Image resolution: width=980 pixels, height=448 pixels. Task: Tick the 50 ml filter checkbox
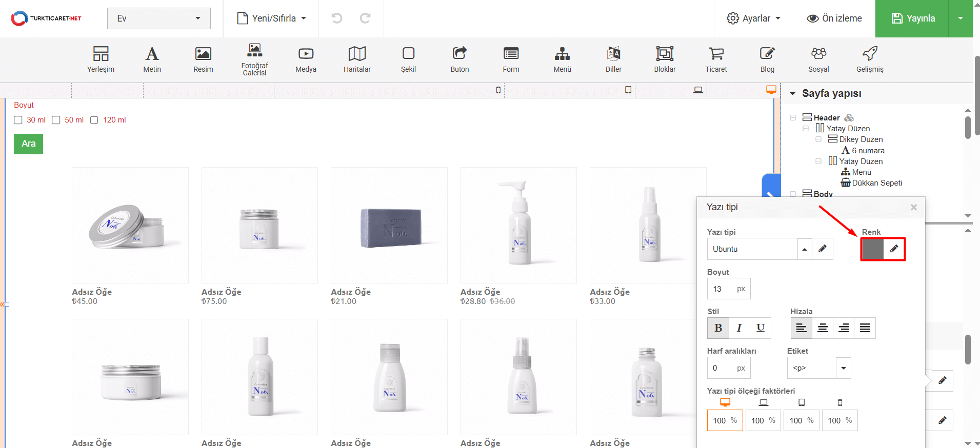[x=56, y=120]
